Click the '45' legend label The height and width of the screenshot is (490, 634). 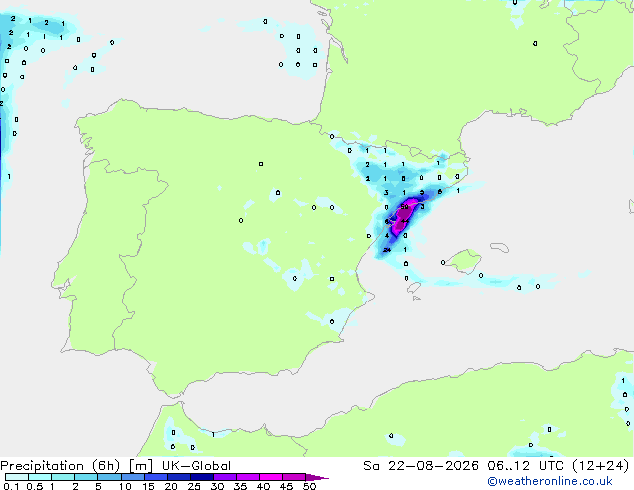[286, 486]
